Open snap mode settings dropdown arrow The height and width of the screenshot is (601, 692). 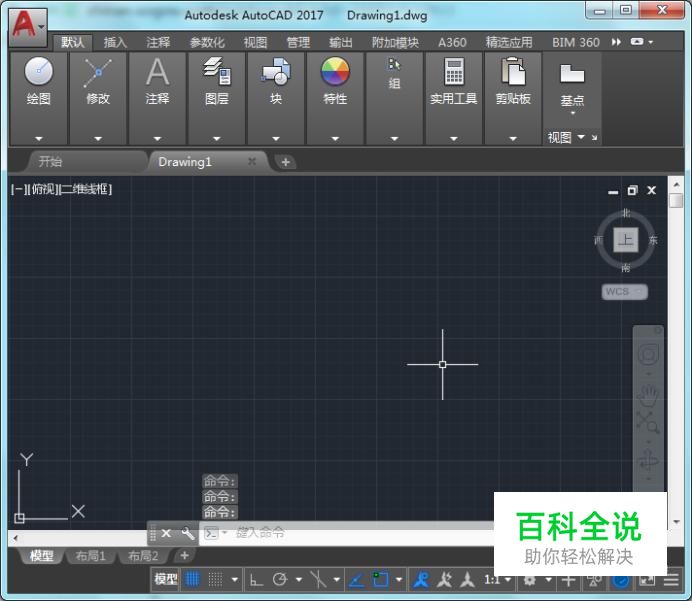(235, 579)
